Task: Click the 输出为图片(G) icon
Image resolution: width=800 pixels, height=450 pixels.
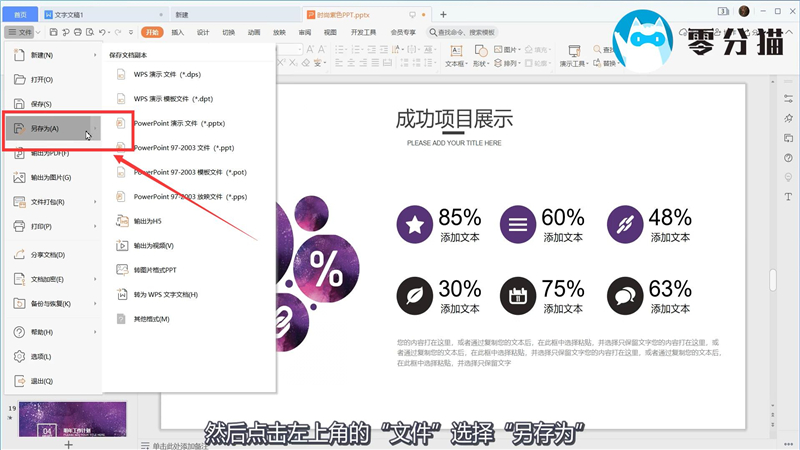Action: (x=19, y=178)
